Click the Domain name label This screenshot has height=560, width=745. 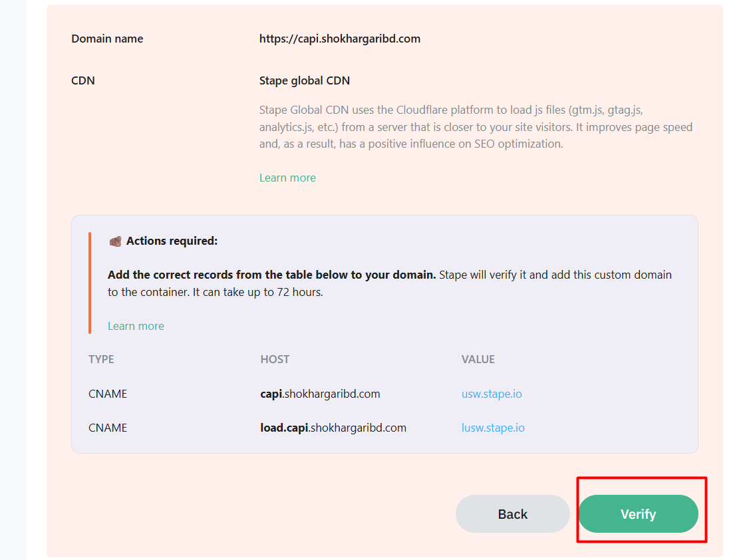click(107, 39)
